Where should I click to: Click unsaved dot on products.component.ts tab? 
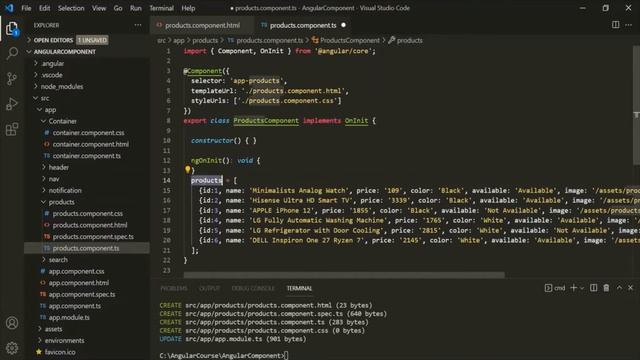(343, 25)
